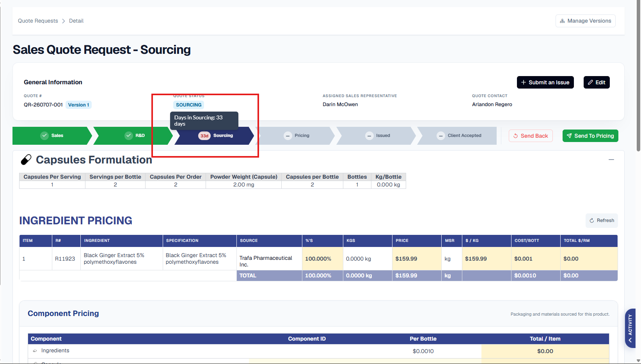
Task: Select the Detail breadcrumb
Action: [x=76, y=21]
